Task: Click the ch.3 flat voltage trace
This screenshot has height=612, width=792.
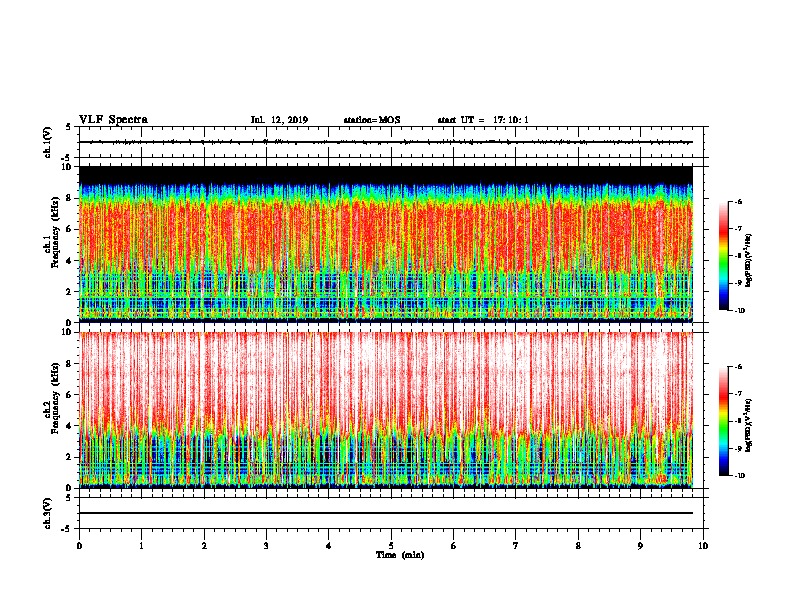Action: coord(386,513)
